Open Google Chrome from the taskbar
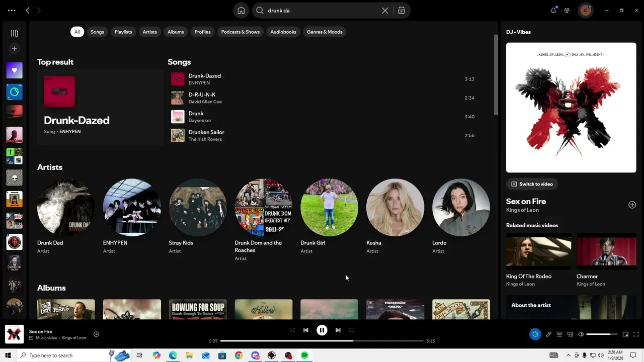The image size is (644, 362). pos(238,355)
